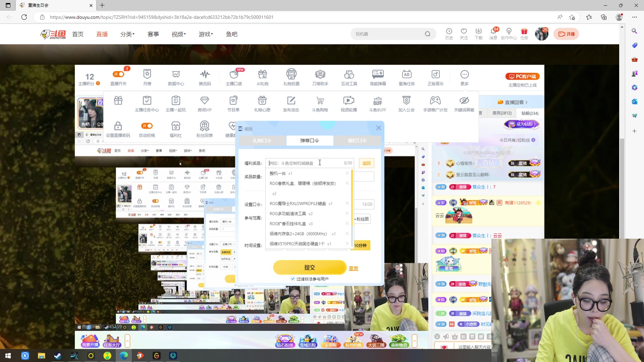Viewport: 644px width, 362px height.
Task: Open the 更多 more icon
Action: pyautogui.click(x=465, y=77)
